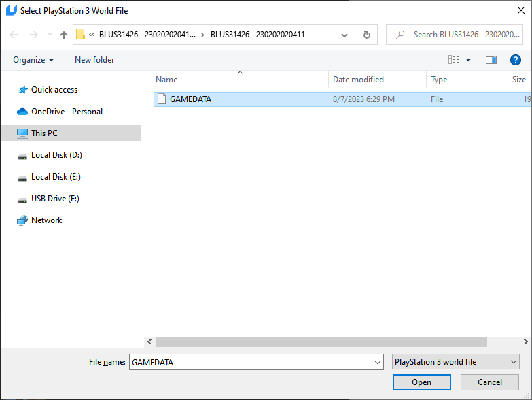Close the Select PlayStation 3 World File dialog
This screenshot has height=400, width=532.
pyautogui.click(x=521, y=10)
